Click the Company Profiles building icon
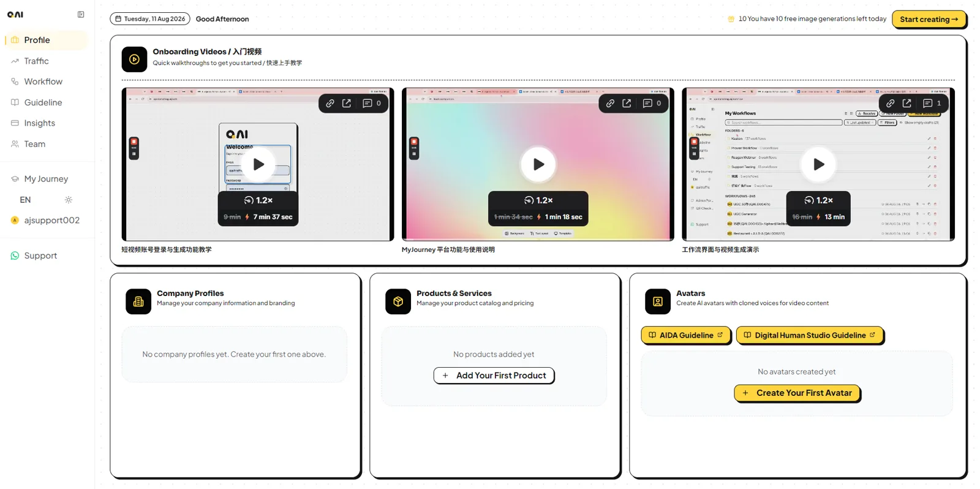980x489 pixels. [138, 301]
